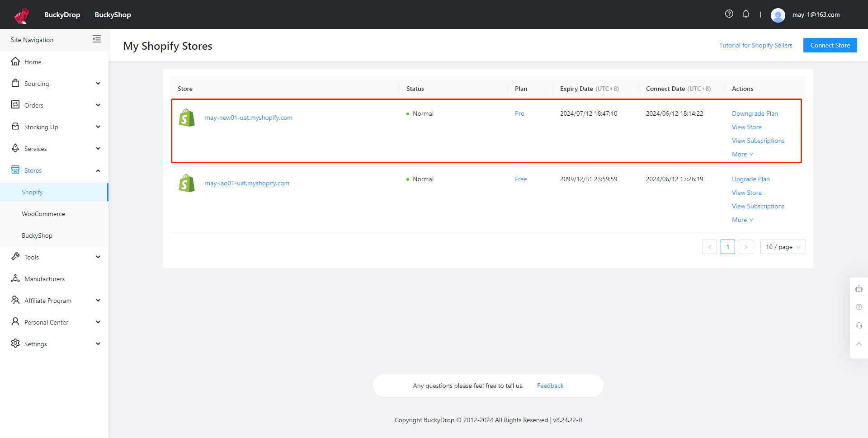The image size is (868, 438).
Task: Click the Feedback link
Action: 550,386
